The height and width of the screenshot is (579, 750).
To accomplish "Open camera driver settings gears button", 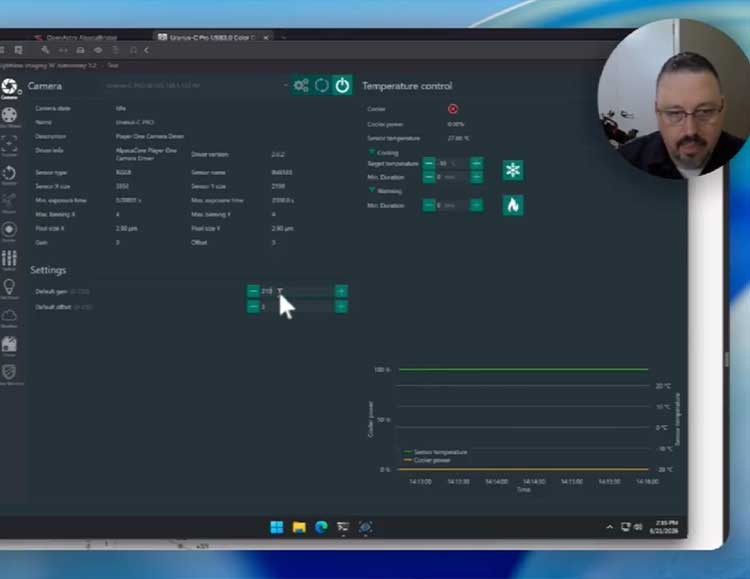I will point(301,86).
